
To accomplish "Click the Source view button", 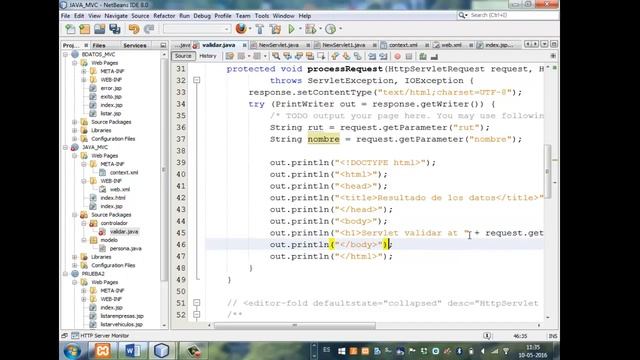I will pyautogui.click(x=183, y=56).
